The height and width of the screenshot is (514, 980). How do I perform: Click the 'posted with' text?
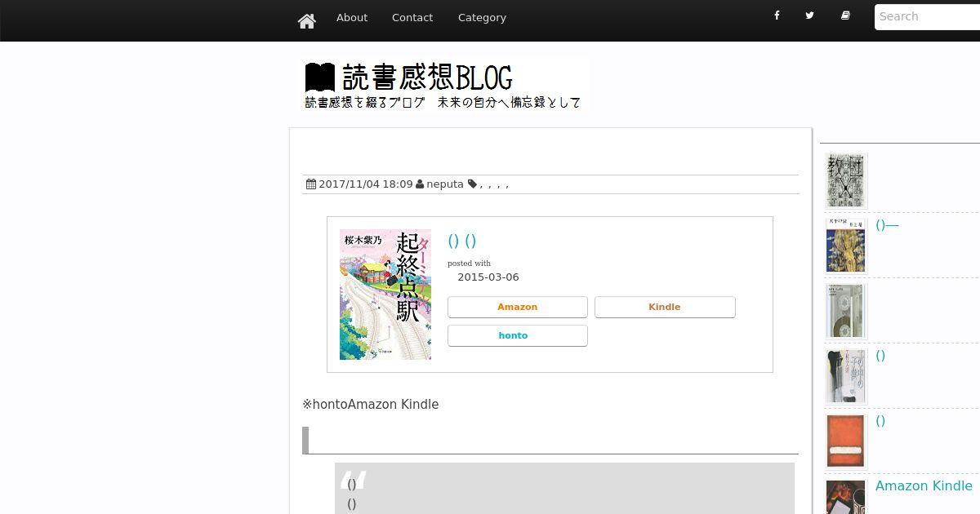pos(469,264)
